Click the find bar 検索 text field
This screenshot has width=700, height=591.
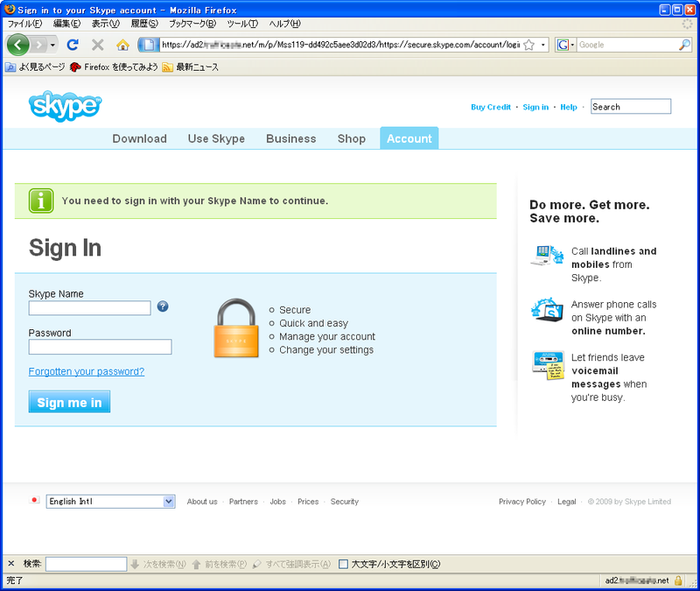point(86,564)
